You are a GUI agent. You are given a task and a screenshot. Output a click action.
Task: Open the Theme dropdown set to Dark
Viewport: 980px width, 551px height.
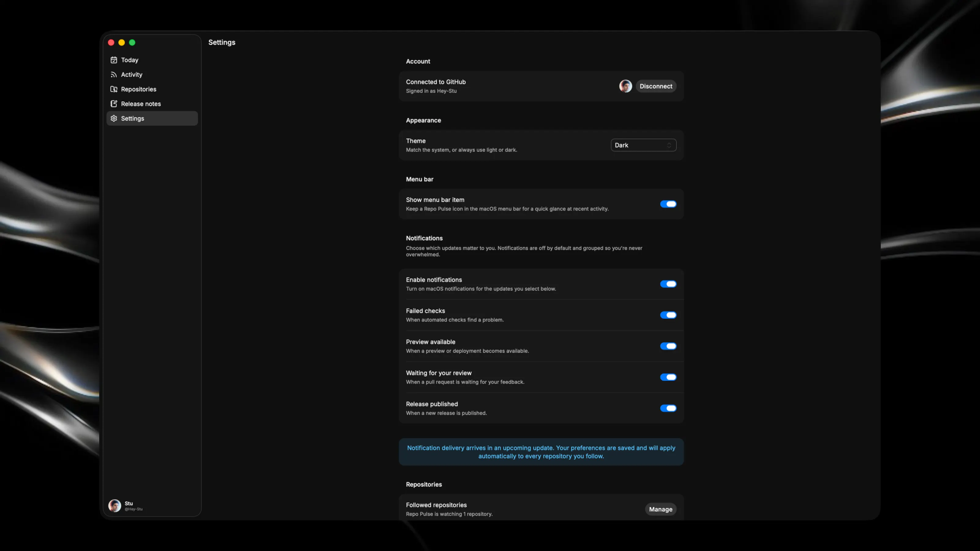pyautogui.click(x=643, y=145)
